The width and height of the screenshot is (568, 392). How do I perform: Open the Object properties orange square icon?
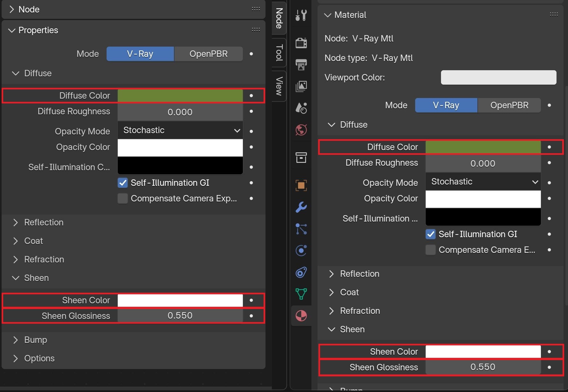point(301,185)
